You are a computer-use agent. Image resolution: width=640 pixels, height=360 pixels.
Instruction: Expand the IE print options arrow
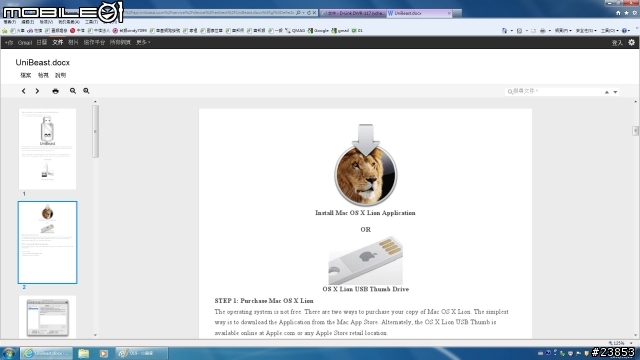click(x=549, y=31)
